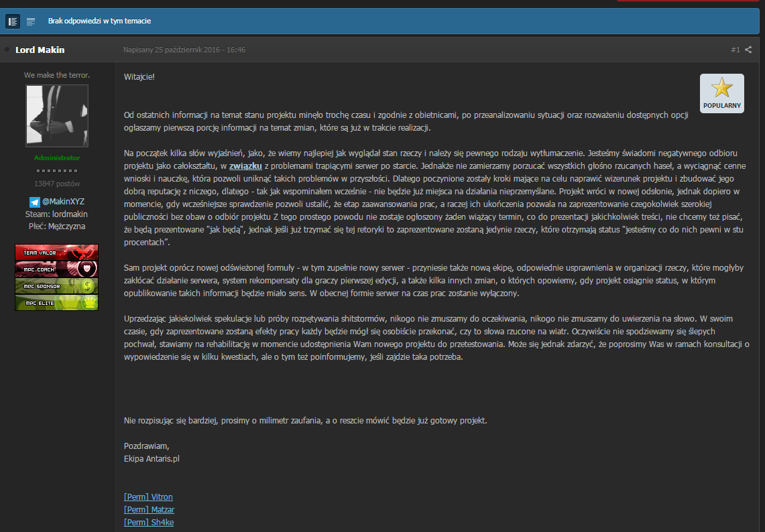Click the share icon next to #1
This screenshot has width=765, height=532.
point(748,50)
